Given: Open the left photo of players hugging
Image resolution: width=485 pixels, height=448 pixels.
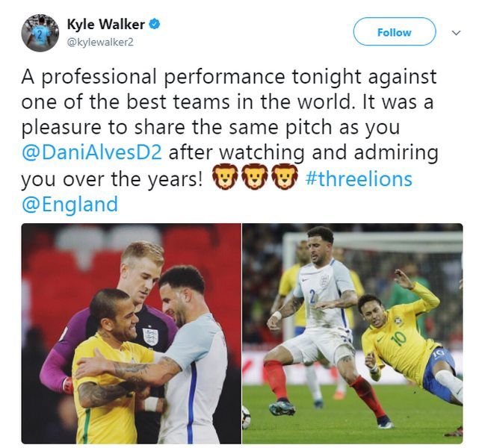Looking at the screenshot, I should 131,333.
